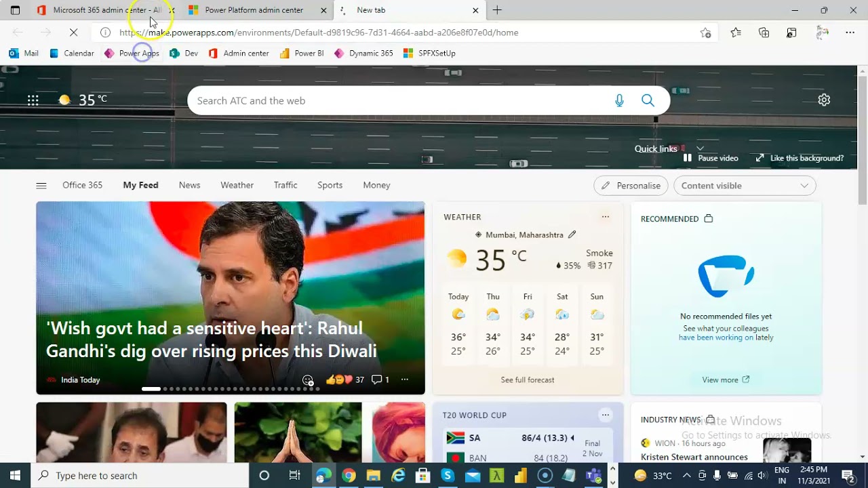Open Power Apps bookmark
The image size is (868, 488).
[132, 53]
